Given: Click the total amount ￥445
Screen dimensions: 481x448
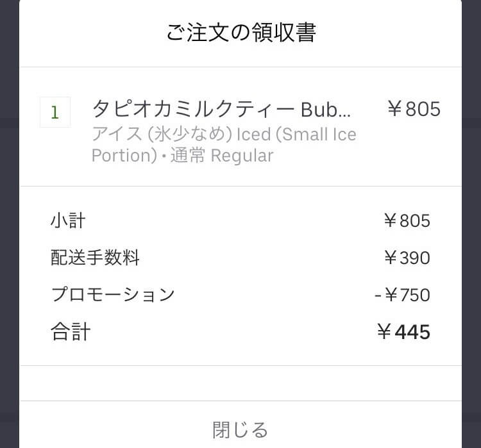Looking at the screenshot, I should (403, 332).
